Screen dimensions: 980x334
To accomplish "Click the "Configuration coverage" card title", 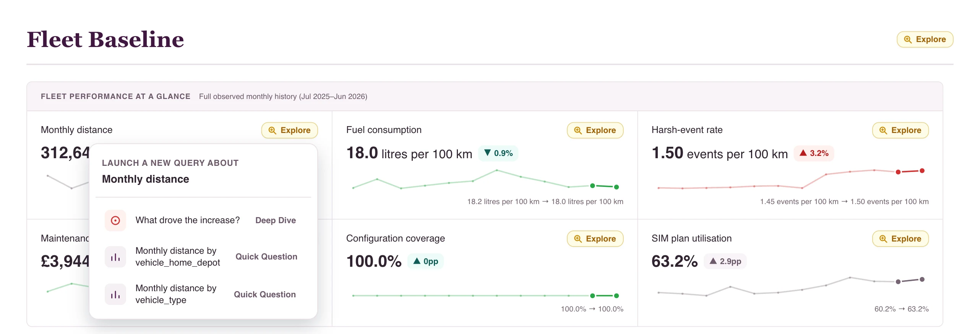I will [x=396, y=238].
